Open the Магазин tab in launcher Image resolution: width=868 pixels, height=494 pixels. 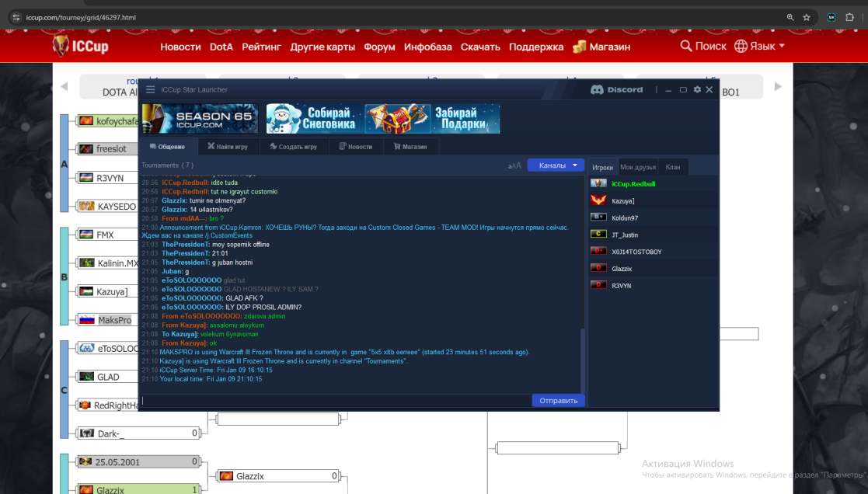pos(410,147)
